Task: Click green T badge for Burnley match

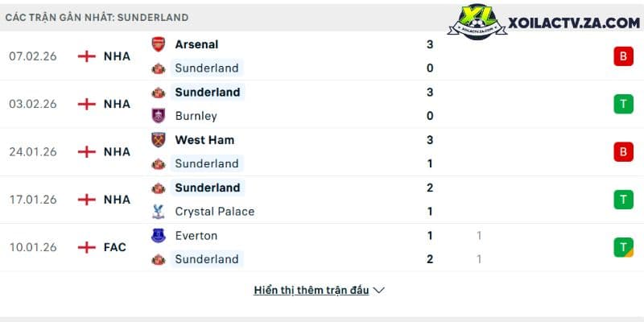Action: click(623, 104)
